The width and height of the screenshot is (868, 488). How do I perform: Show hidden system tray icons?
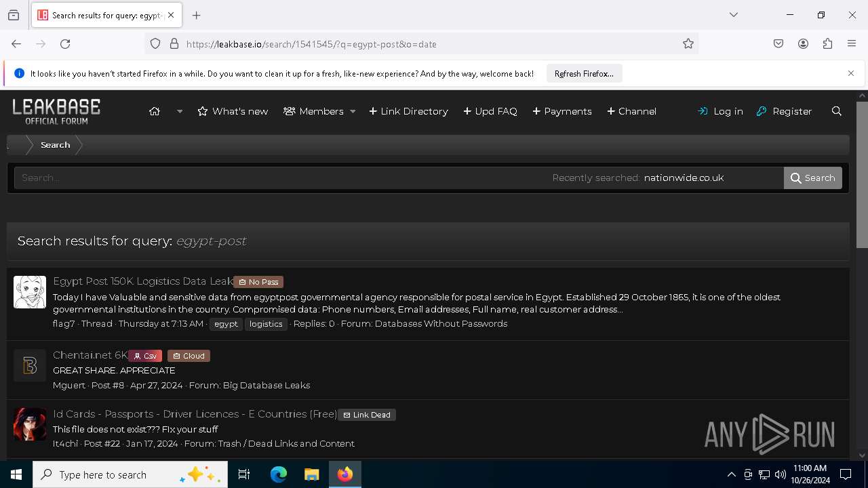(x=732, y=474)
